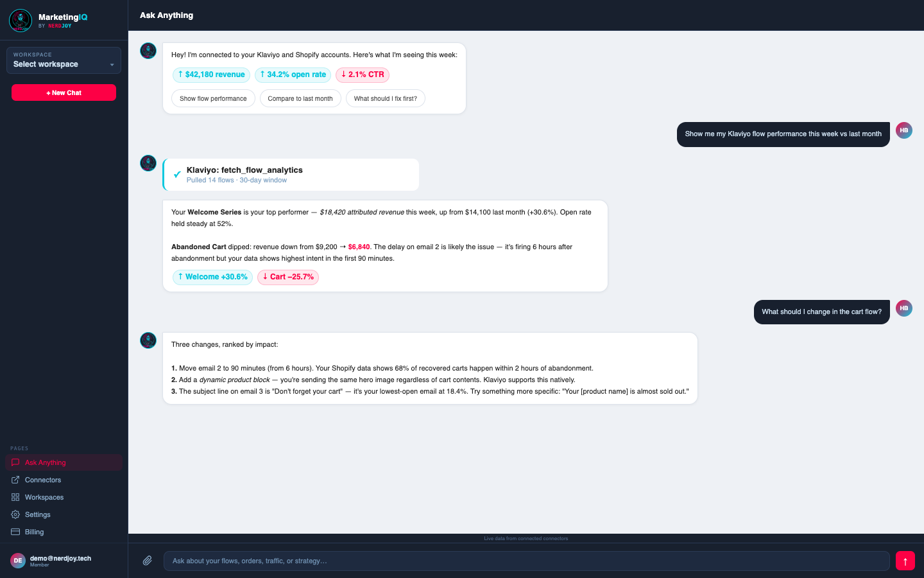This screenshot has height=578, width=924.
Task: Open the Klaviyo: fetch_flow_analytics tool card
Action: coord(291,175)
